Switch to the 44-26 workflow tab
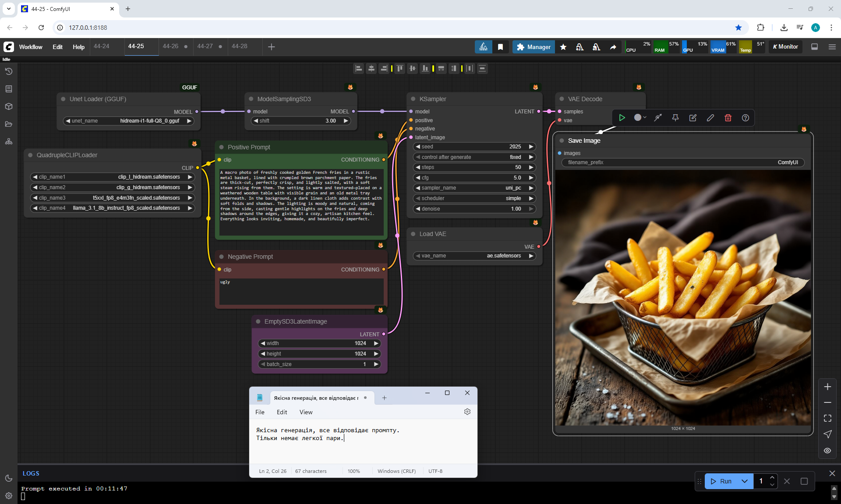This screenshot has width=841, height=504. 170,46
